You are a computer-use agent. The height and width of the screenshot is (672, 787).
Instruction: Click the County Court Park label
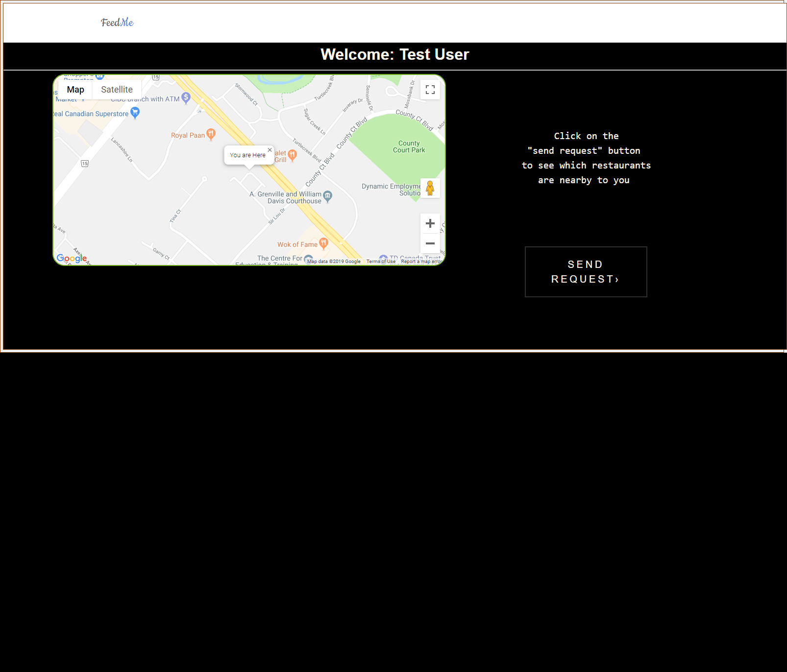click(409, 147)
